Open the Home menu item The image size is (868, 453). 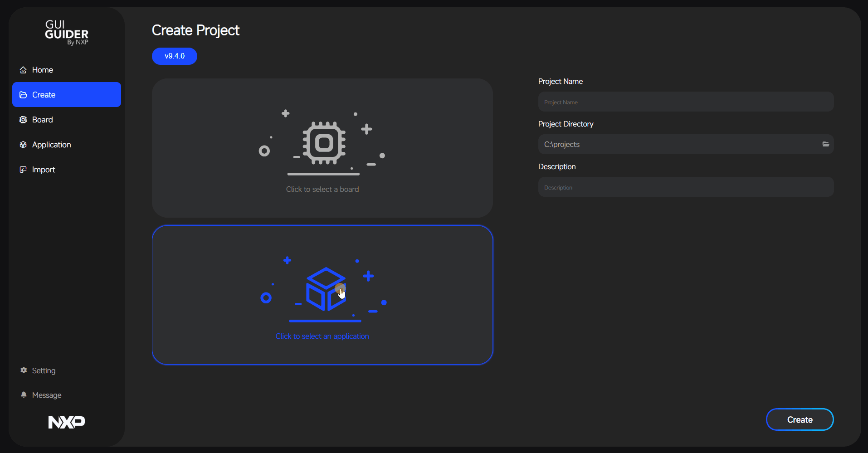pyautogui.click(x=67, y=70)
